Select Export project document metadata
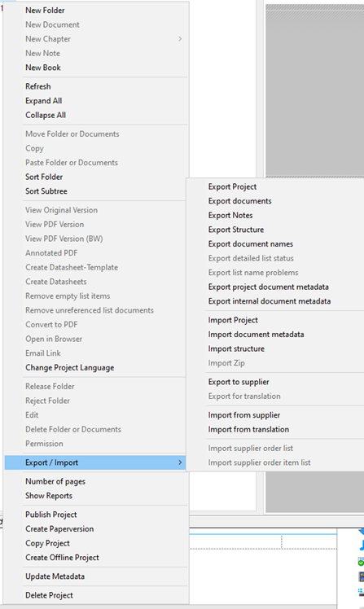Image resolution: width=364 pixels, height=609 pixels. point(269,287)
